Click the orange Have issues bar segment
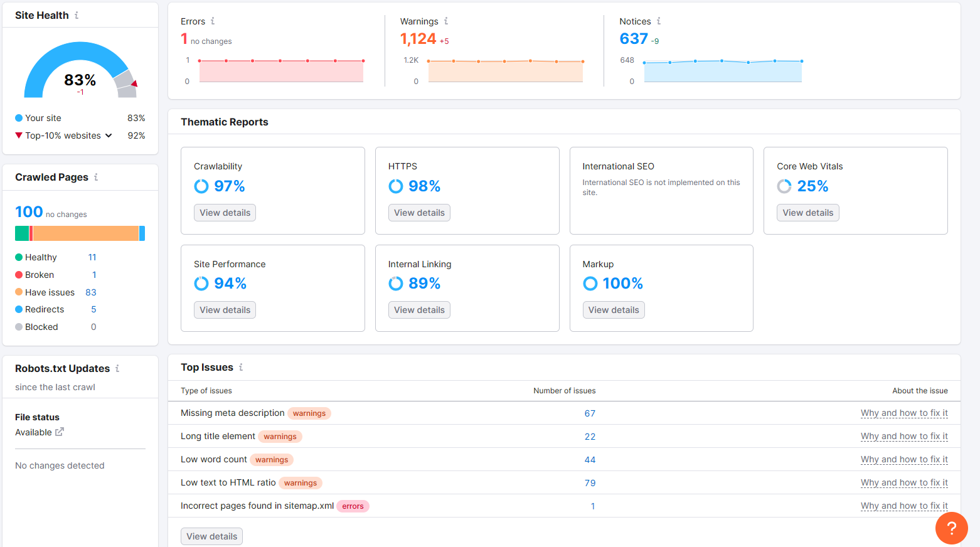 [x=85, y=233]
